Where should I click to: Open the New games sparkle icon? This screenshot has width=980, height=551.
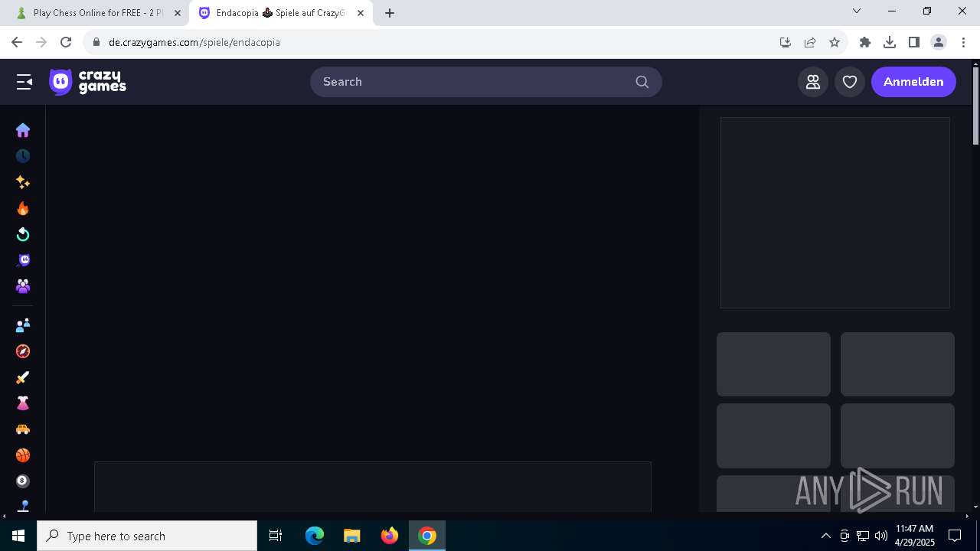23,182
